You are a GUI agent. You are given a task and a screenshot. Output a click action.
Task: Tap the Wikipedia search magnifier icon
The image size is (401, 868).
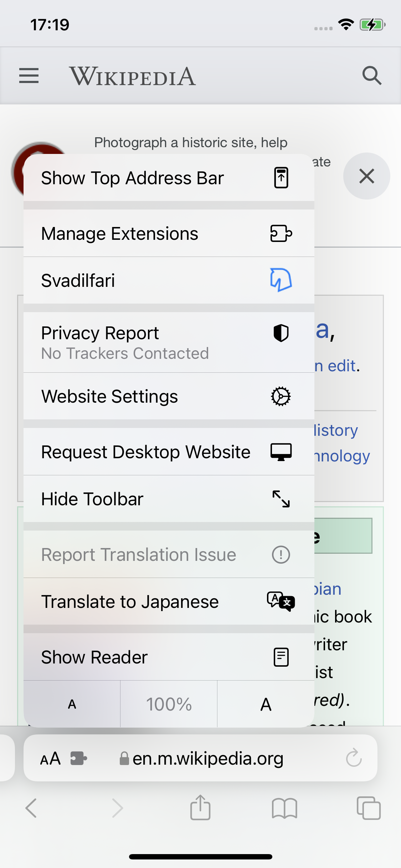click(372, 76)
